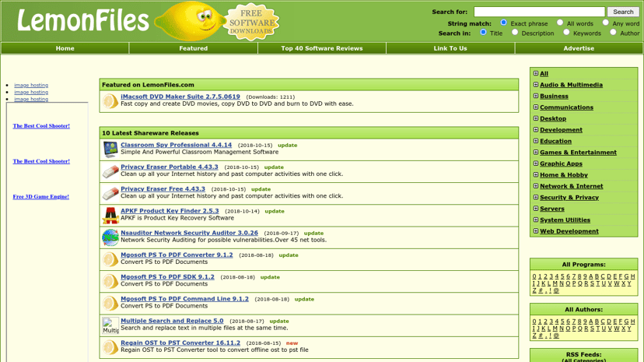
Task: Open Mgosoft PS To PDF SDK 9.1.2
Action: coord(167,277)
